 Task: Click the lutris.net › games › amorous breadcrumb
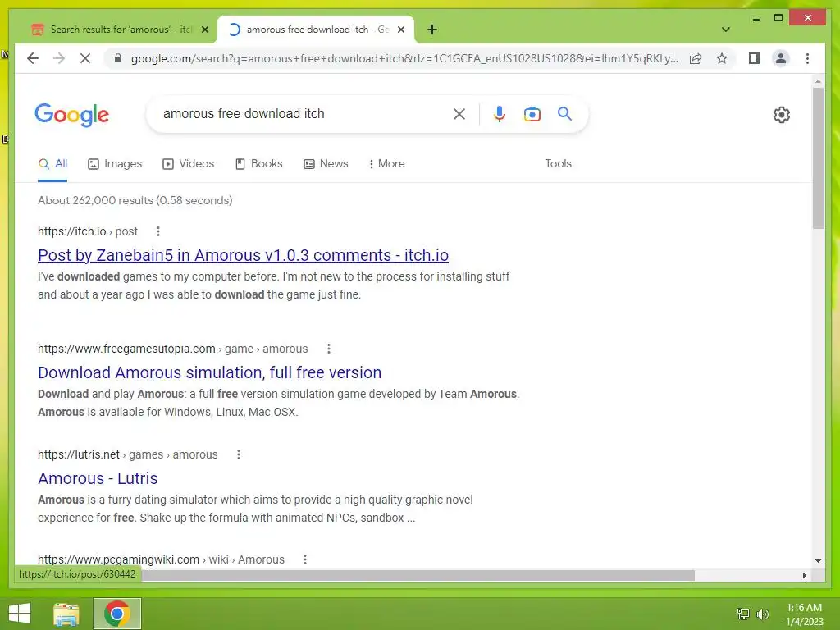pyautogui.click(x=127, y=454)
